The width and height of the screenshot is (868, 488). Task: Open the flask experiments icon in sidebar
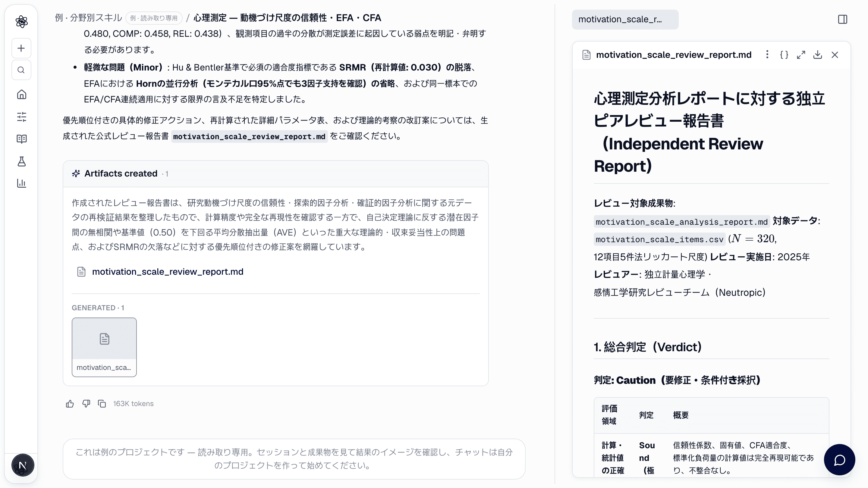point(22,161)
